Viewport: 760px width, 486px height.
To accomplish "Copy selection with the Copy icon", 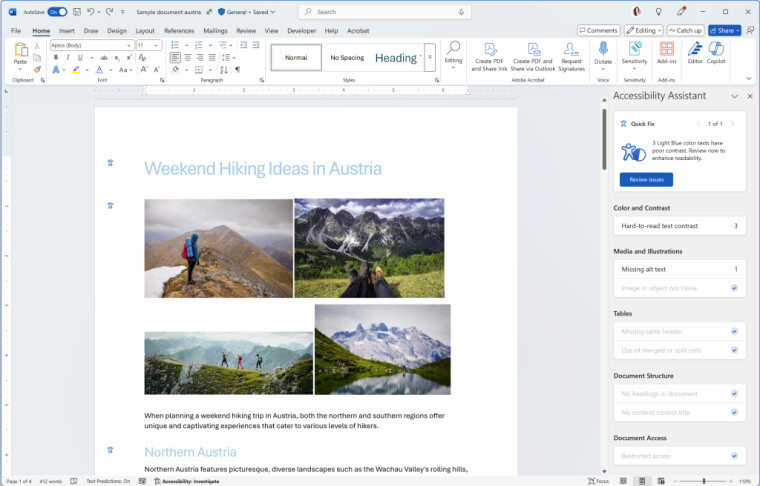I will pyautogui.click(x=37, y=57).
